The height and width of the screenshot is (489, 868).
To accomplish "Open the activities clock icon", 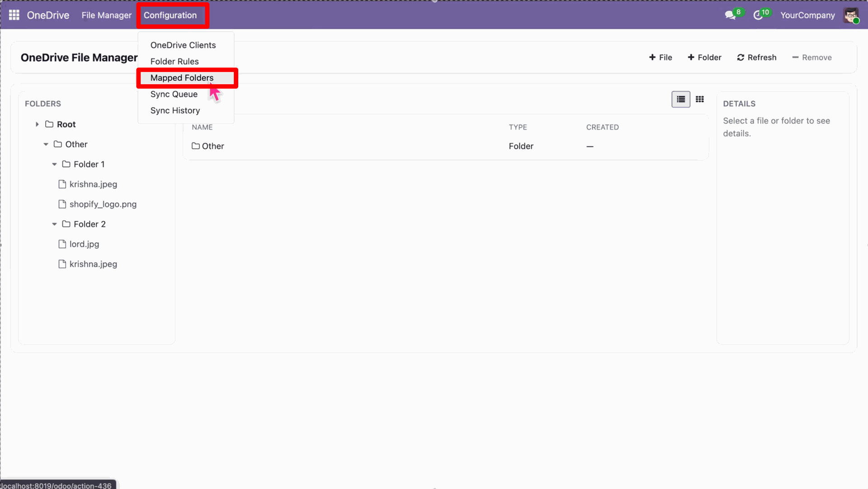I will point(758,15).
